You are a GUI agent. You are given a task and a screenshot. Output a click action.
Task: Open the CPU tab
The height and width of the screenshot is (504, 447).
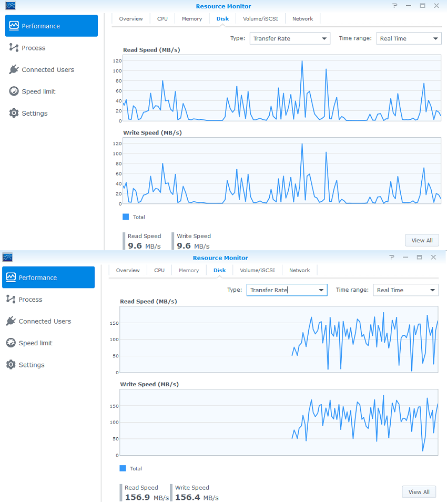162,18
